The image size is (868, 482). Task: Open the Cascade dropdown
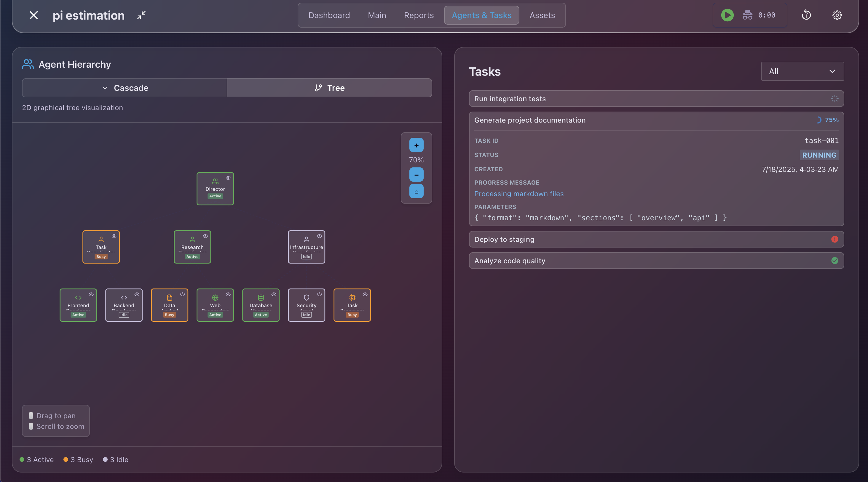point(124,88)
